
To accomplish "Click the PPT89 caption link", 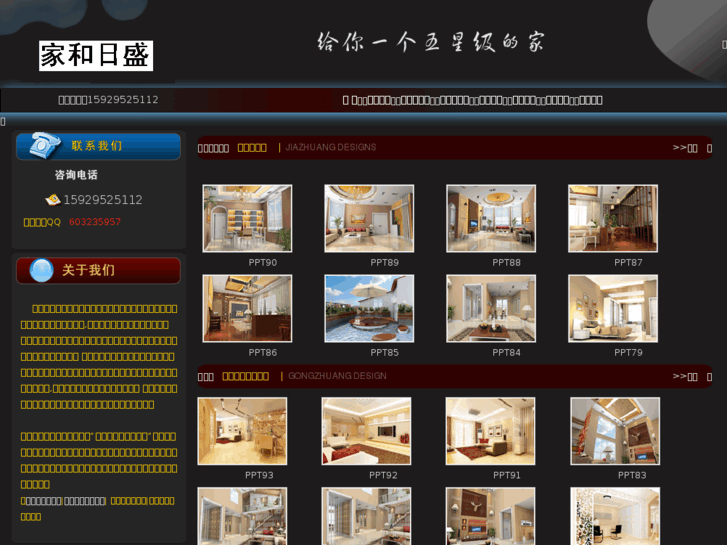I will pos(384,263).
